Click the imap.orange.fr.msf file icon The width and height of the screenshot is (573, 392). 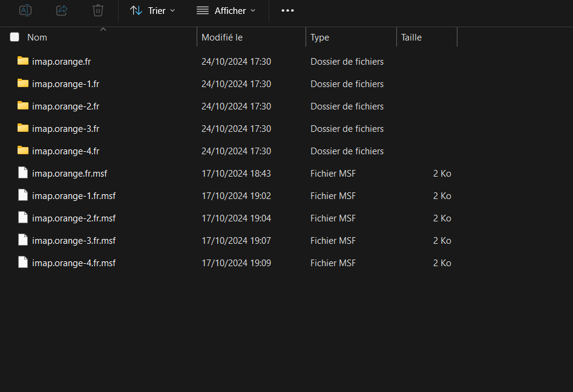tap(23, 173)
